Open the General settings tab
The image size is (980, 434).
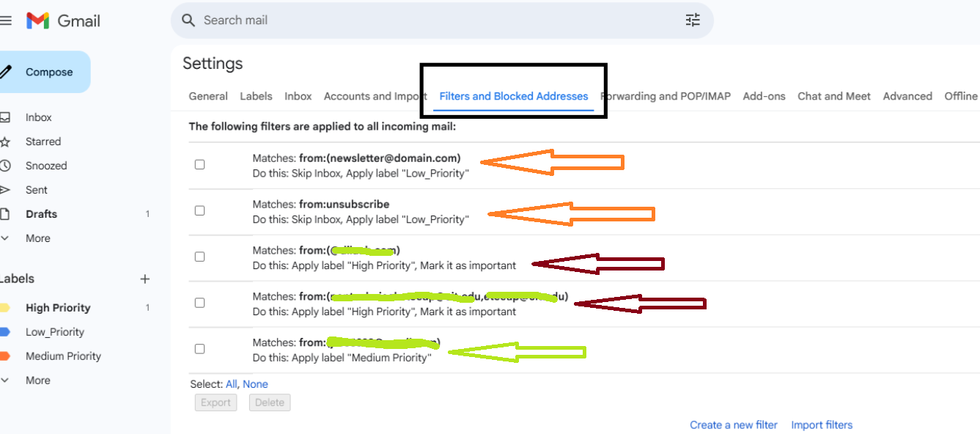click(x=208, y=95)
